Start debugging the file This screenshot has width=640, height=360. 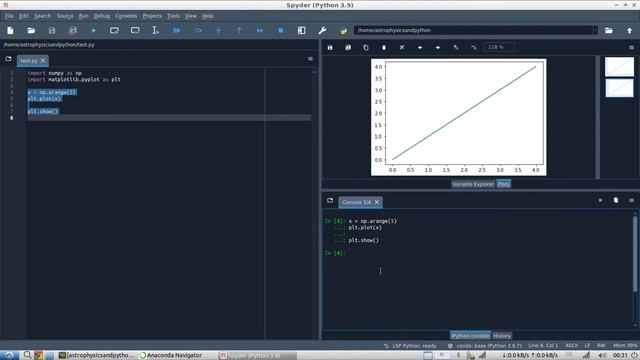click(x=176, y=31)
